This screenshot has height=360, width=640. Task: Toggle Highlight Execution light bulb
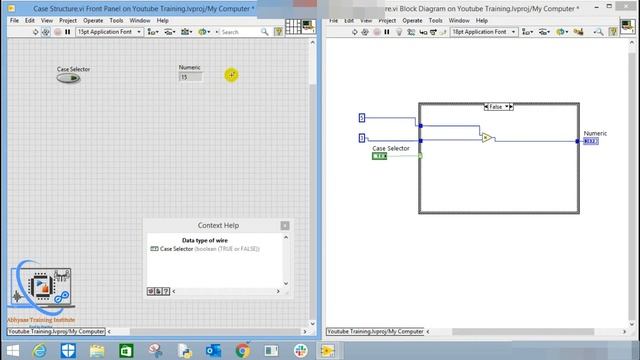click(399, 32)
